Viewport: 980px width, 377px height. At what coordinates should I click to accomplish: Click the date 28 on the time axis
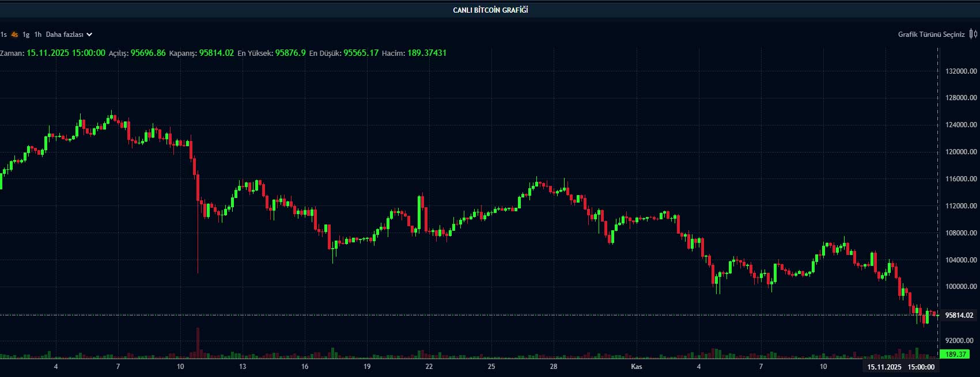[x=554, y=367]
